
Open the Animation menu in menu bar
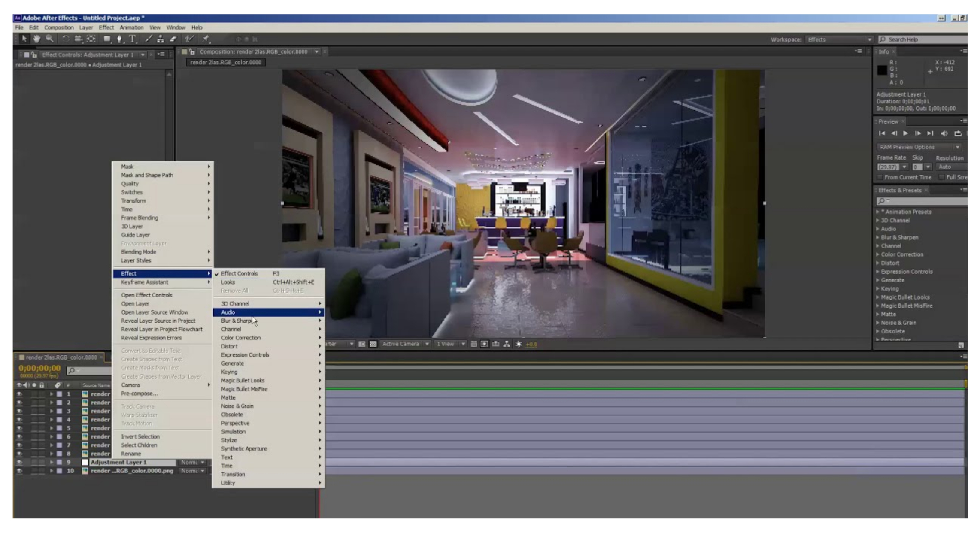pyautogui.click(x=131, y=27)
